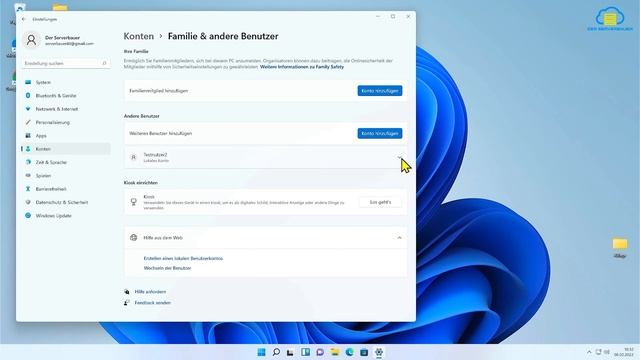Show hidden icons in system tray
The image size is (640, 360).
[589, 352]
